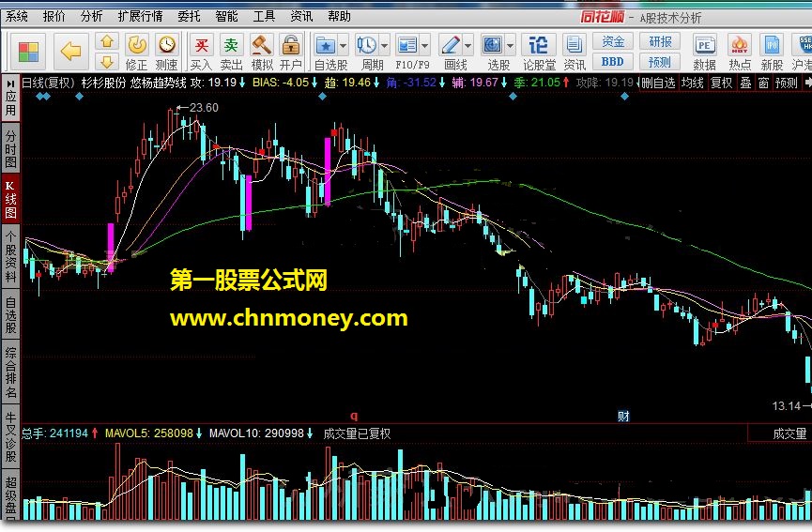
Task: Open the 个股资料 side tab
Action: (10, 257)
